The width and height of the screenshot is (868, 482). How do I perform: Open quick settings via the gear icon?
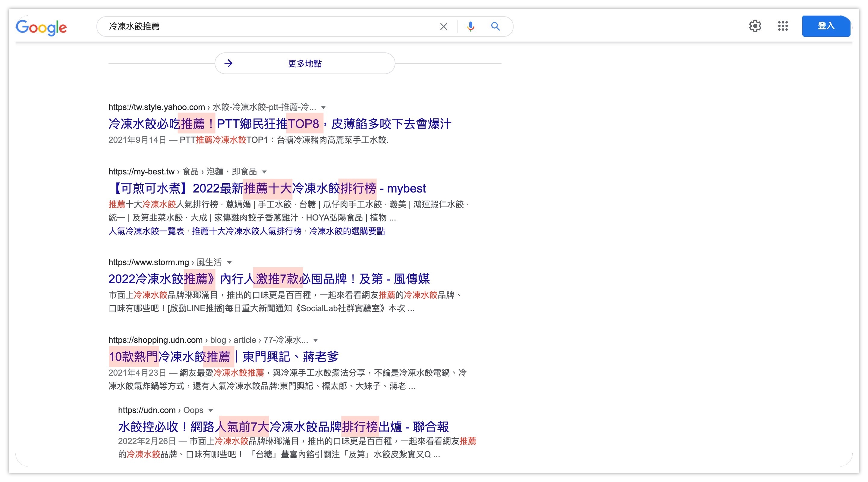(x=755, y=26)
